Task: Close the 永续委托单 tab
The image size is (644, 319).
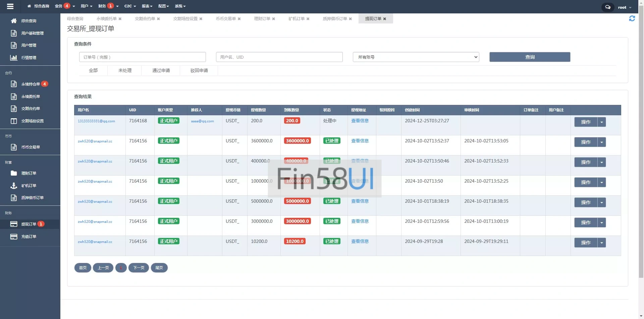Action: pos(120,19)
